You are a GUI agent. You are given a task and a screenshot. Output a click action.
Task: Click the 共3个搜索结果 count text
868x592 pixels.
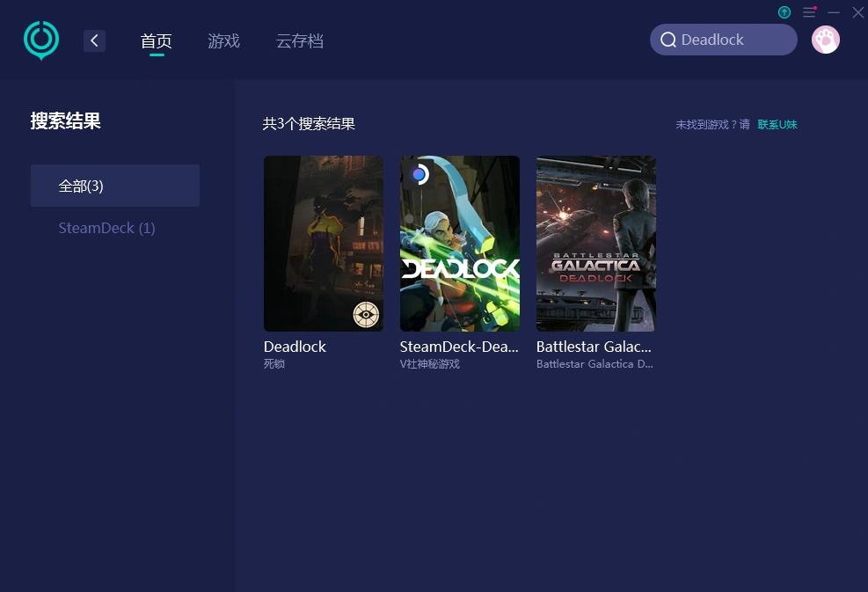[309, 123]
